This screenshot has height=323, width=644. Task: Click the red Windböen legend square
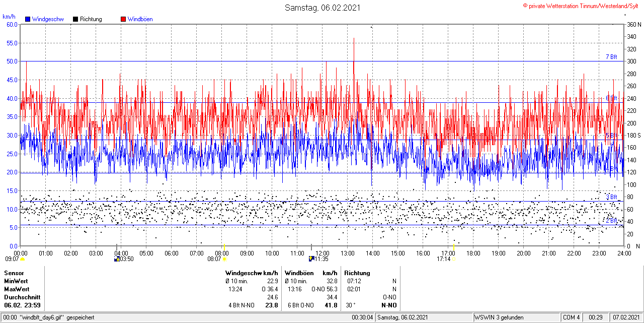(x=123, y=19)
